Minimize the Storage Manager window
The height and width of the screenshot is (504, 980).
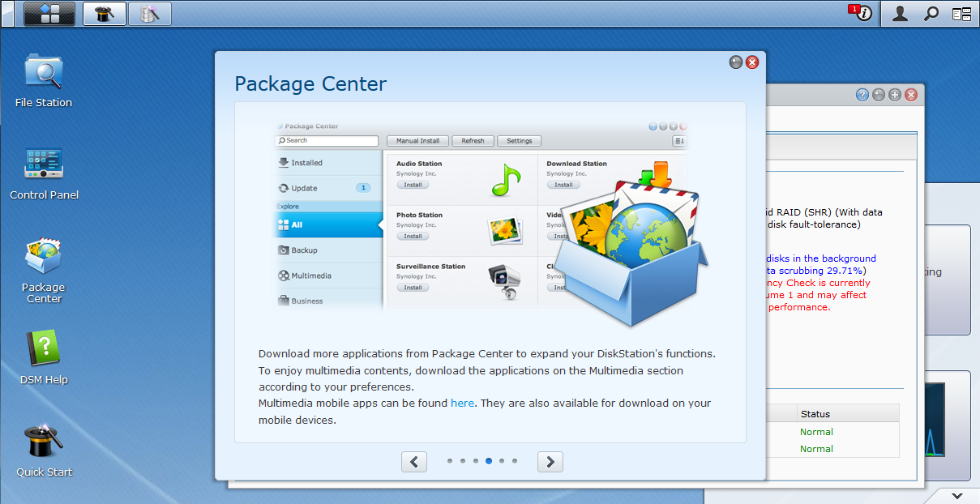(x=879, y=95)
